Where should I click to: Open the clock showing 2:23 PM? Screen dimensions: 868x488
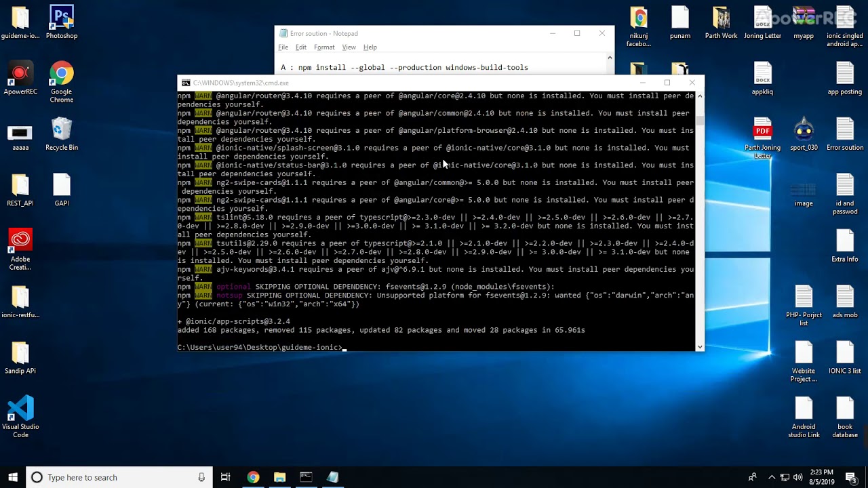click(x=821, y=477)
